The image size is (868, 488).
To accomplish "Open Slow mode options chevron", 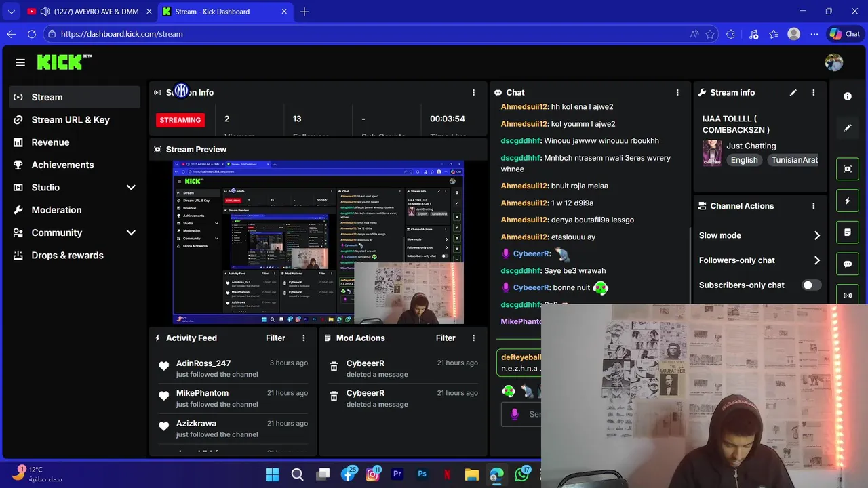I will [816, 236].
